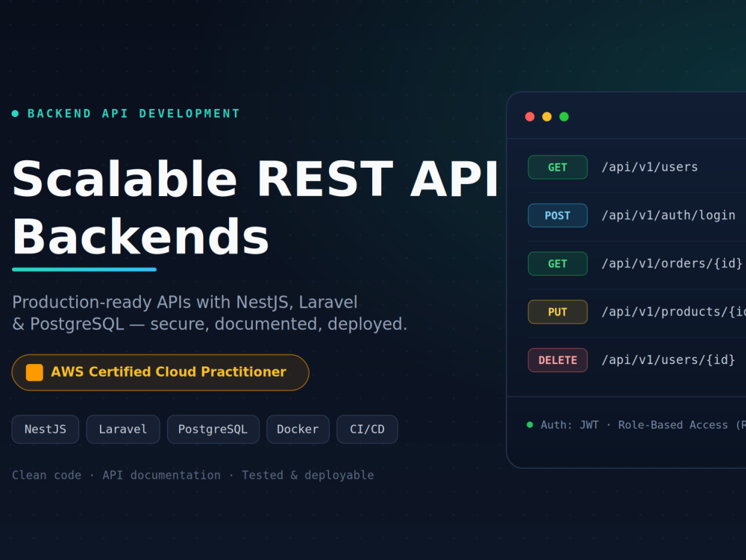Click the green status dot beside Auth: JWT
Screen dimensions: 746x560
point(530,424)
